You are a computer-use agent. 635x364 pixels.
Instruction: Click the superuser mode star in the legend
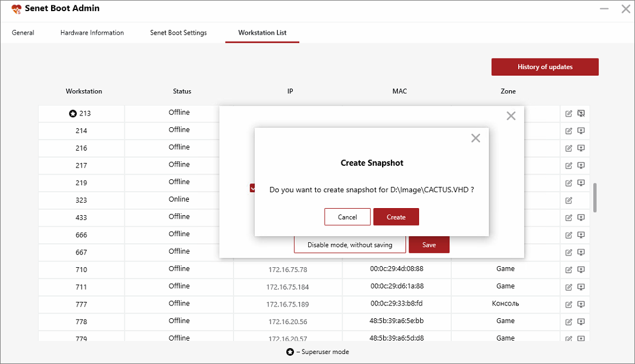pyautogui.click(x=287, y=352)
